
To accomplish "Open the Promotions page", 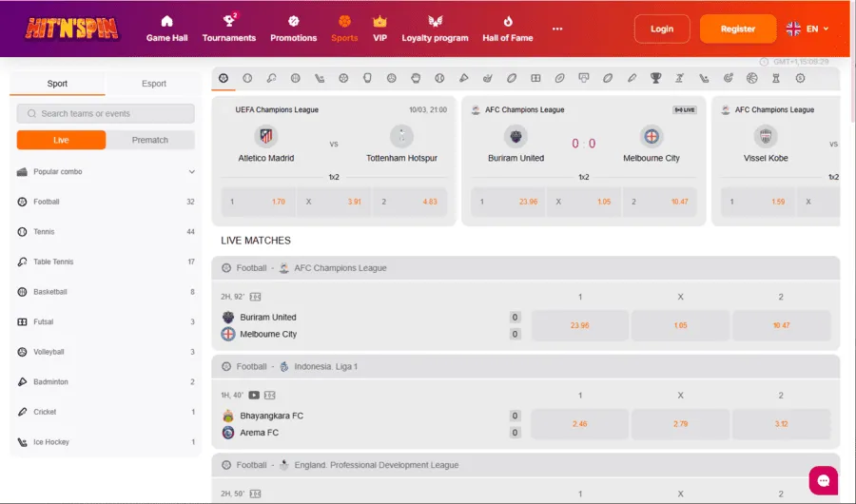I will point(293,29).
